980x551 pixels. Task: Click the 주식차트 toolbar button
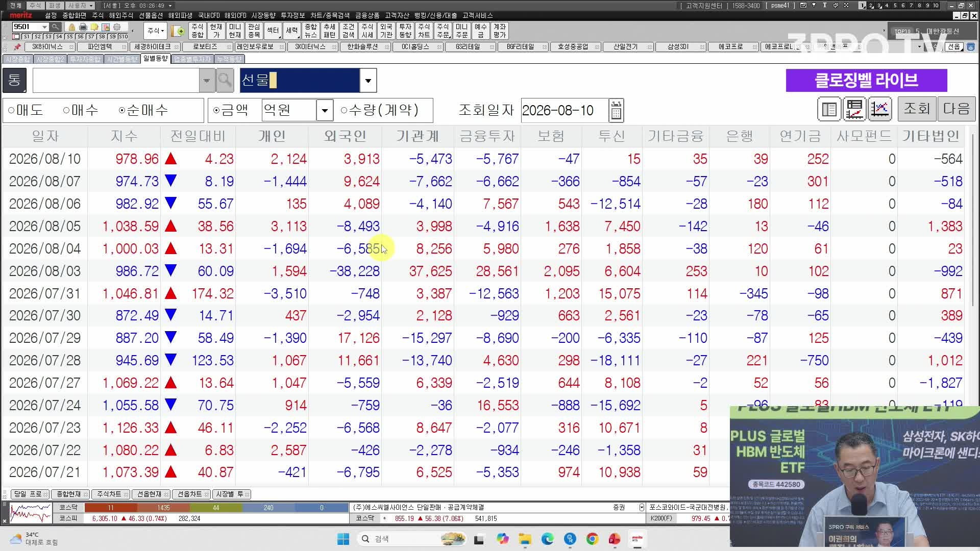click(424, 31)
